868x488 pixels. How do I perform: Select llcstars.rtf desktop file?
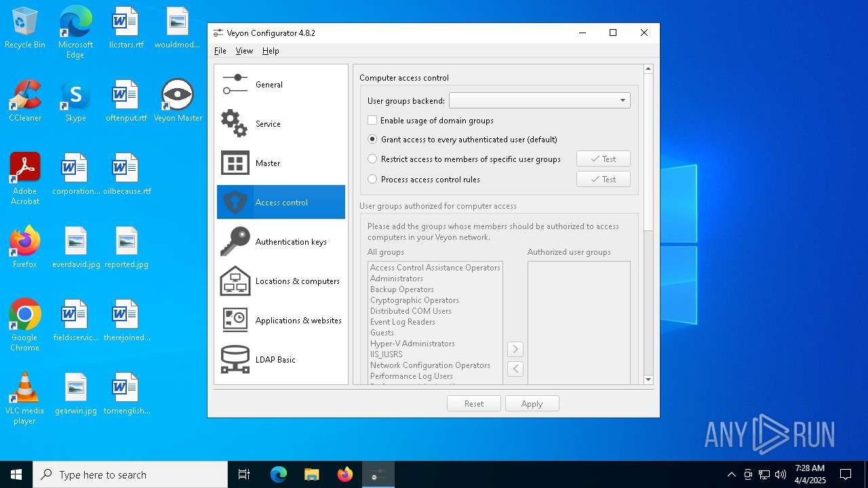pyautogui.click(x=126, y=28)
